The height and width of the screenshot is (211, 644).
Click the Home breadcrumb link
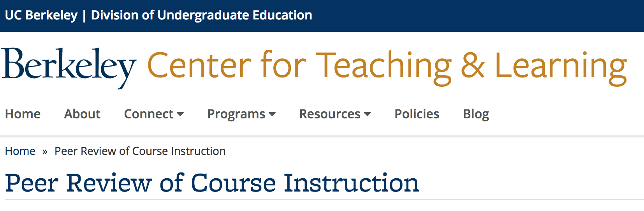click(20, 151)
